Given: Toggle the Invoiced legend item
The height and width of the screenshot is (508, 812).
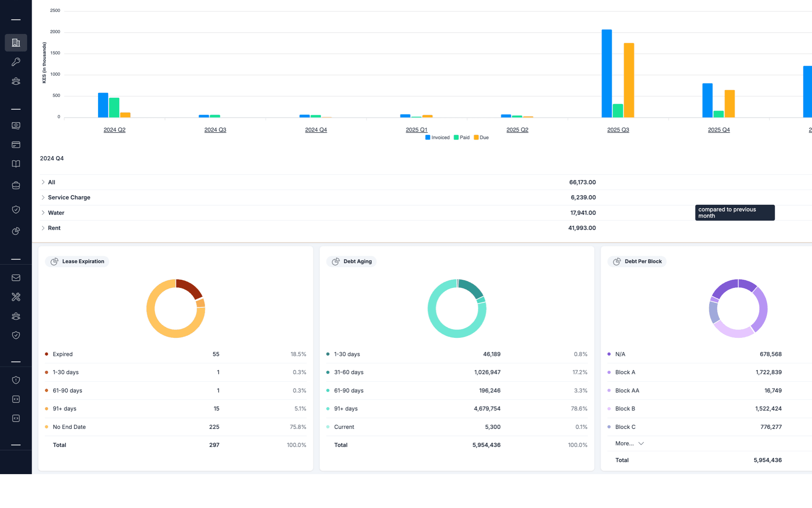Looking at the screenshot, I should [x=437, y=137].
